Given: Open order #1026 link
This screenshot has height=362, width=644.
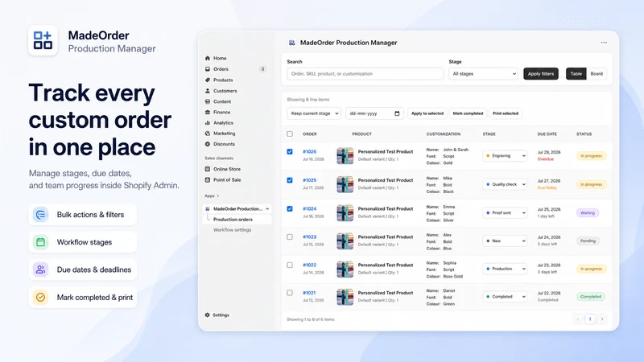Looking at the screenshot, I should click(309, 151).
